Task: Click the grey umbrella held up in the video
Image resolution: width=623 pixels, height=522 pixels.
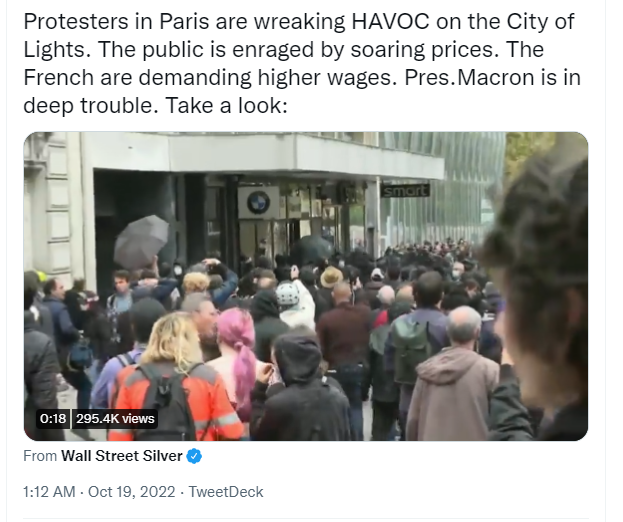Action: point(141,241)
